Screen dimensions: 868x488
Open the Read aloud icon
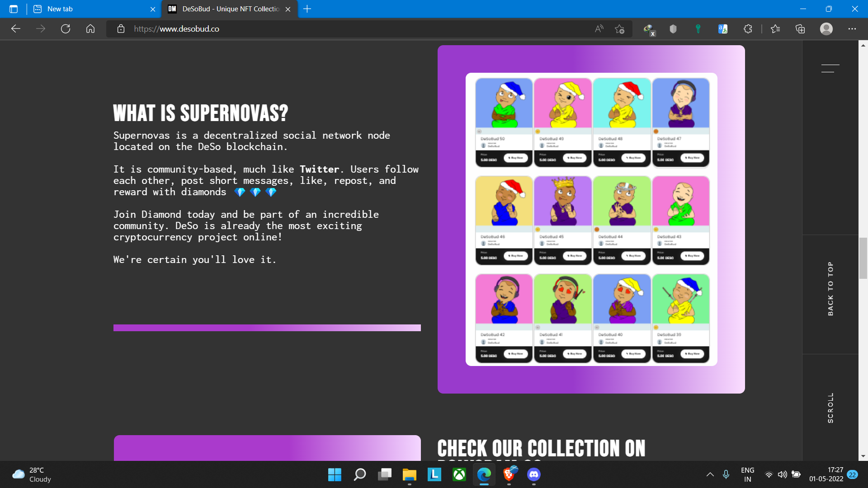tap(599, 29)
